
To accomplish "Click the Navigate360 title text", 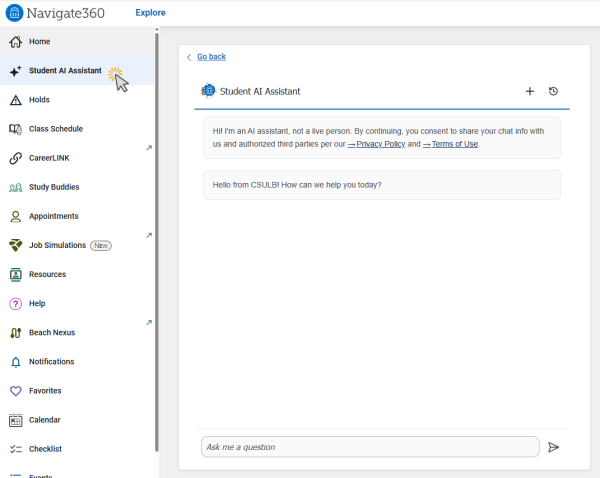I will click(65, 13).
